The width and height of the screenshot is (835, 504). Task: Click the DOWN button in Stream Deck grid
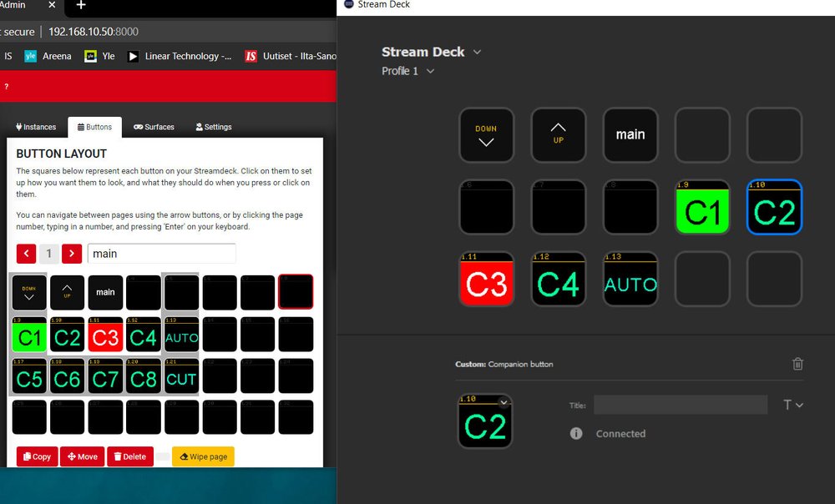click(x=486, y=135)
